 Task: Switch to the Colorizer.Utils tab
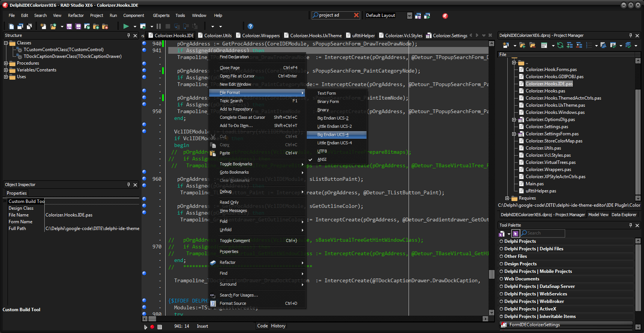click(215, 36)
